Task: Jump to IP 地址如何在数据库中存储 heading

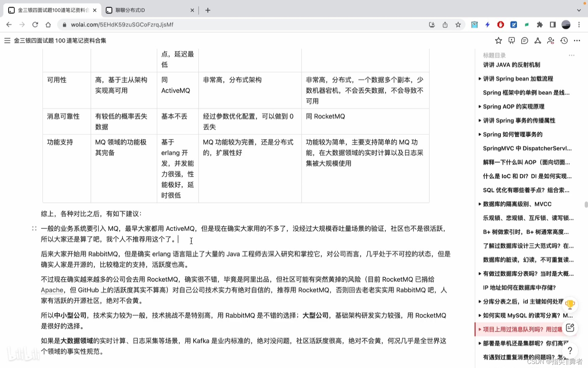Action: [x=519, y=288]
